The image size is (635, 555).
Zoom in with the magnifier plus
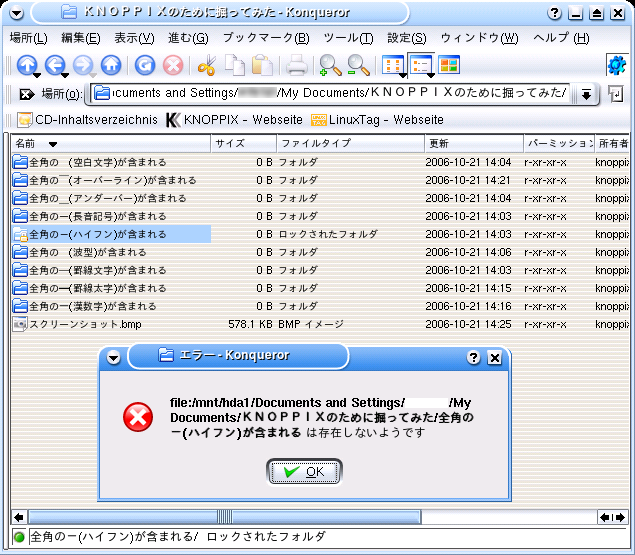330,65
